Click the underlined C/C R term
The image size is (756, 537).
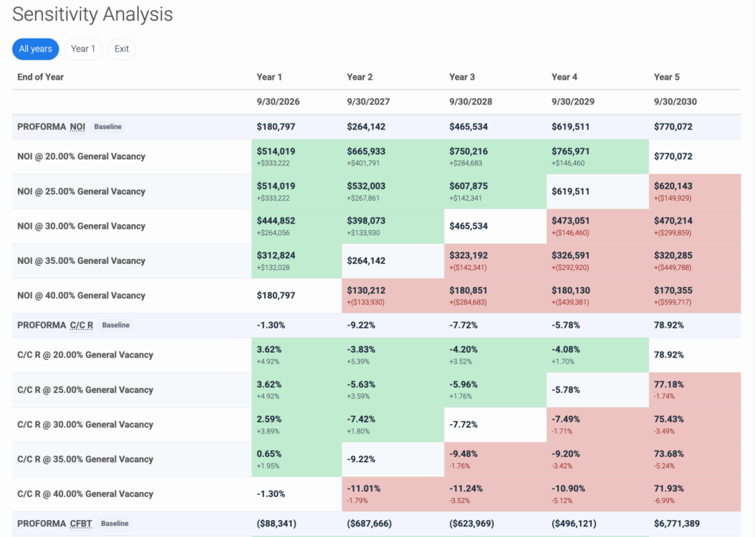81,325
